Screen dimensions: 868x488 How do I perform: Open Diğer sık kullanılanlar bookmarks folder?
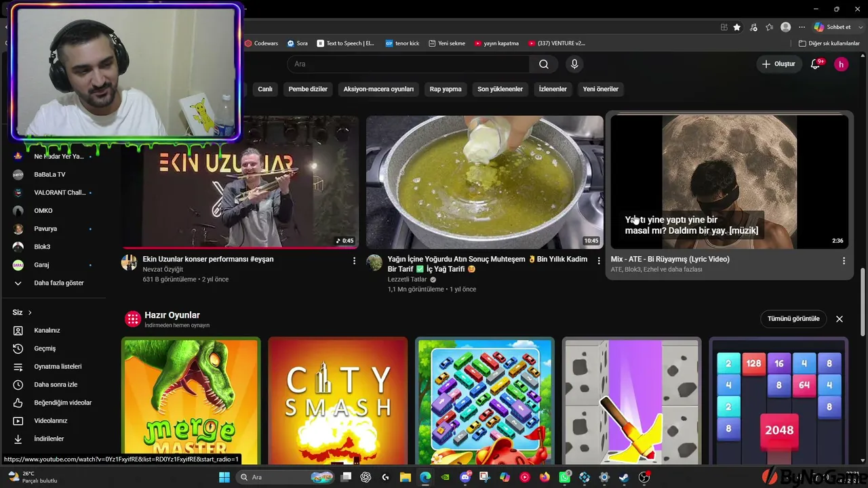point(829,43)
